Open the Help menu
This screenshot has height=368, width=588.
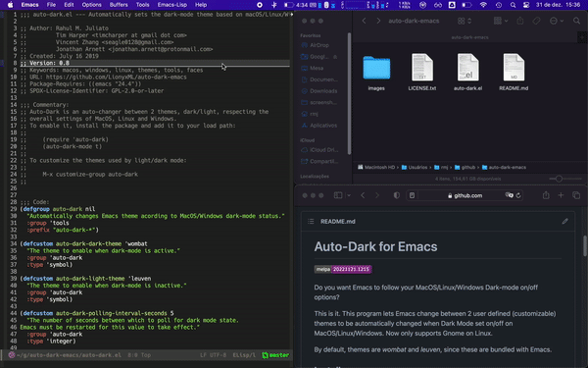point(201,5)
